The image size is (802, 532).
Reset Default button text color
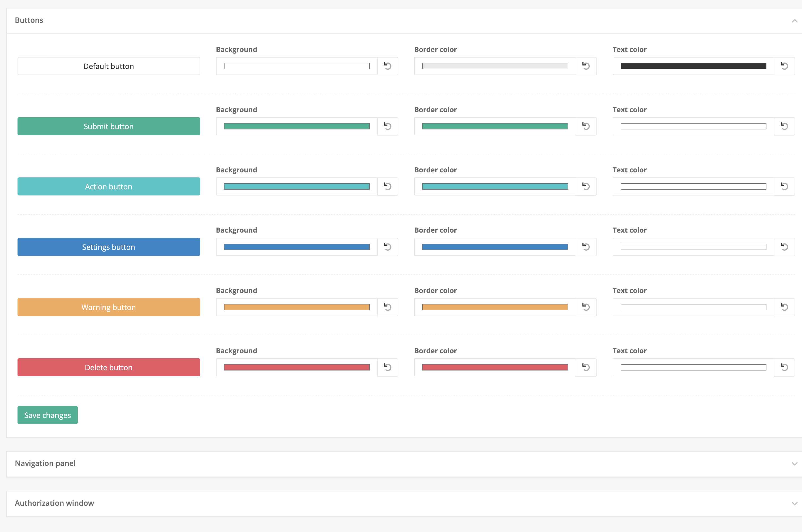pyautogui.click(x=784, y=66)
